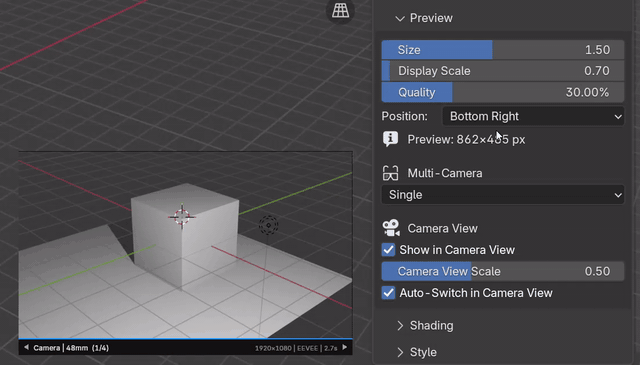Click the Camera View camera icon
Image resolution: width=640 pixels, height=365 pixels.
[391, 228]
